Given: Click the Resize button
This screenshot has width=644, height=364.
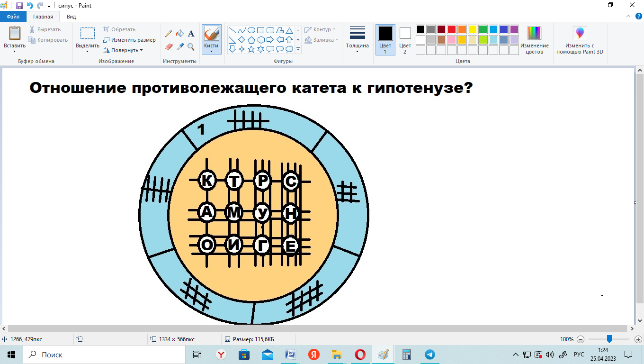Looking at the screenshot, I should (x=129, y=40).
